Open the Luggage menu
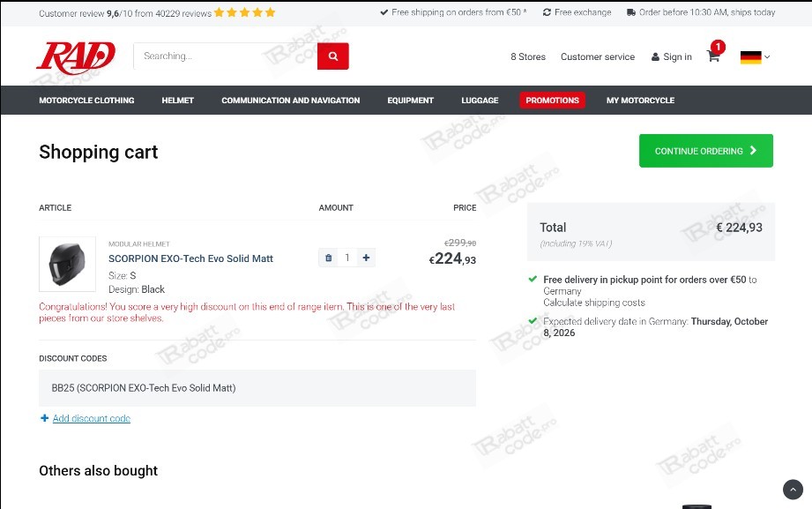Screen dimensions: 812x509 pos(480,101)
